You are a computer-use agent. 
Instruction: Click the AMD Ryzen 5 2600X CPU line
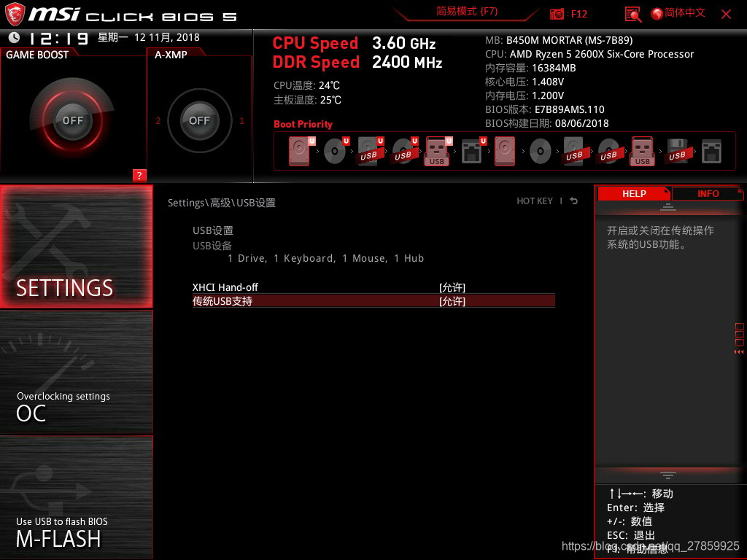click(x=589, y=54)
